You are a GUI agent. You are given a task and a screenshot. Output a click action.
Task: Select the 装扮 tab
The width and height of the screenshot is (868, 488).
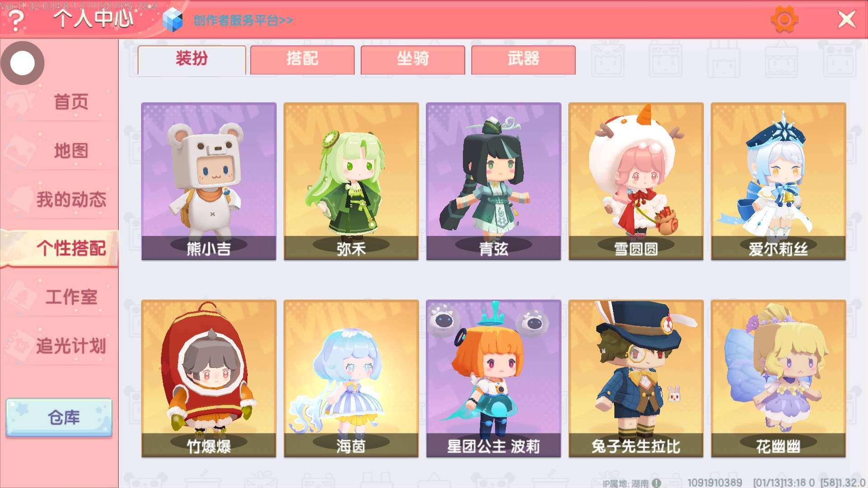pyautogui.click(x=192, y=60)
